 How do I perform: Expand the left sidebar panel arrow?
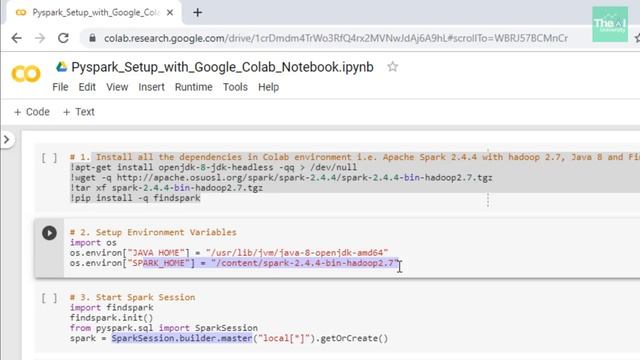point(7,140)
